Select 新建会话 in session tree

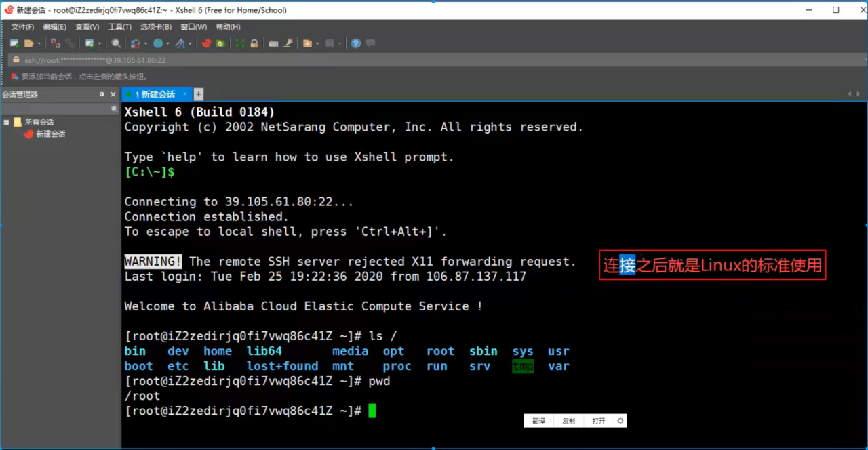point(51,134)
